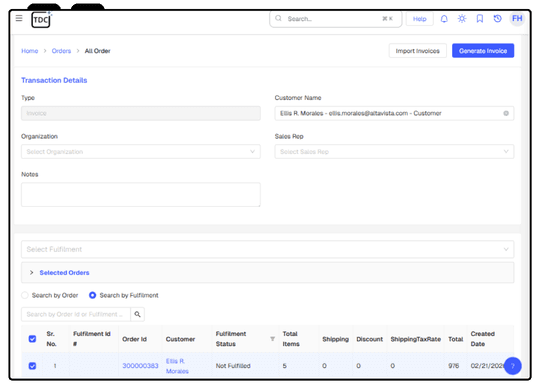The width and height of the screenshot is (540, 384).
Task: Click the disabled Type Invoice field
Action: (x=141, y=113)
